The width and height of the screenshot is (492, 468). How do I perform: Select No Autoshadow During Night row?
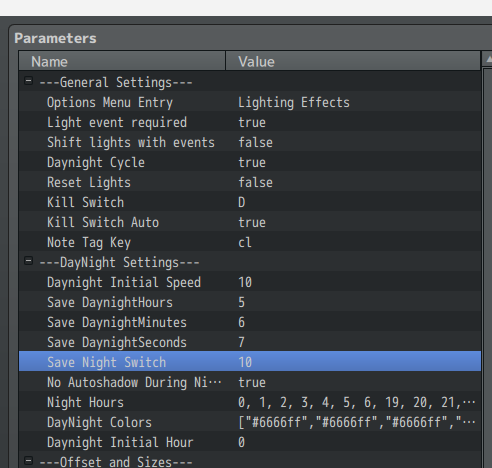250,382
